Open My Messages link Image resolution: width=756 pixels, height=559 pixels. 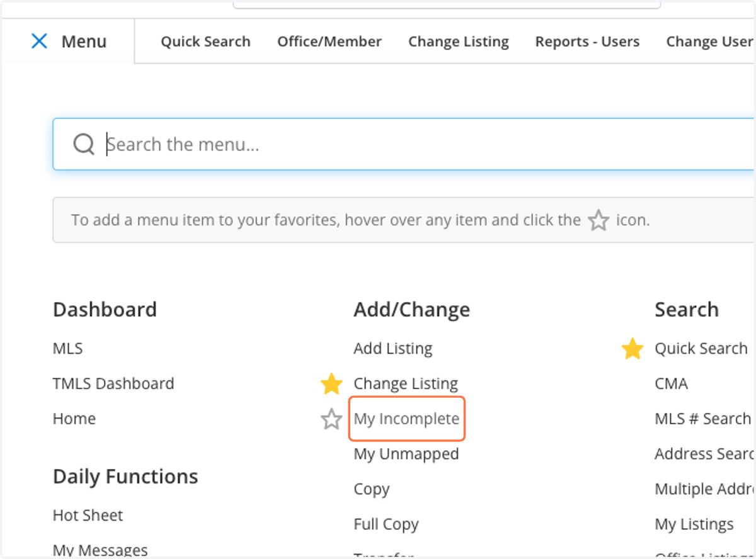pyautogui.click(x=100, y=550)
